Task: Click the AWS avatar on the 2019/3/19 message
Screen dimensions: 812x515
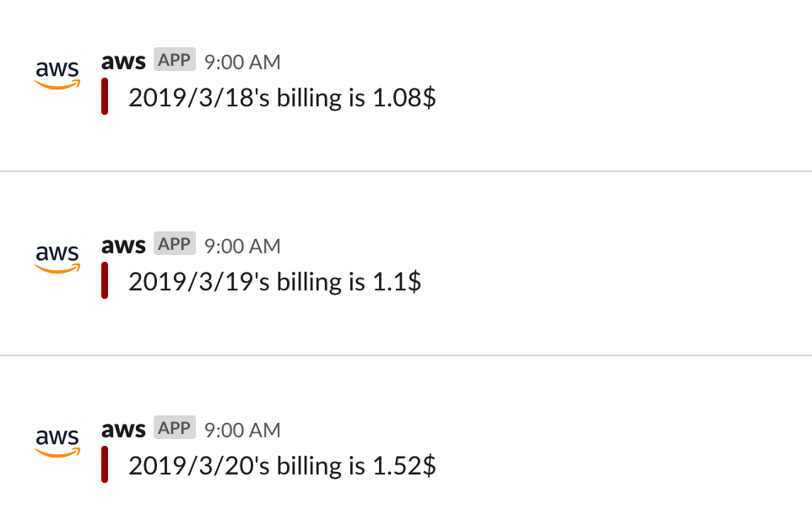Action: coord(57,258)
